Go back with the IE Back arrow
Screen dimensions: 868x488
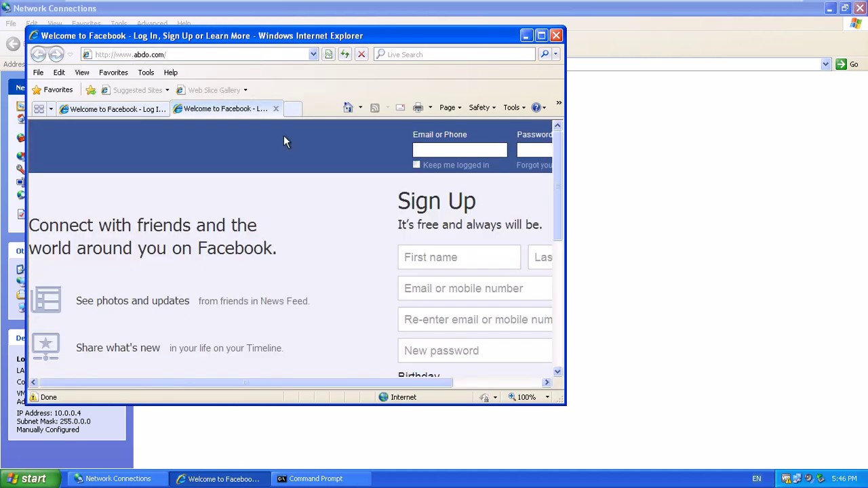38,54
